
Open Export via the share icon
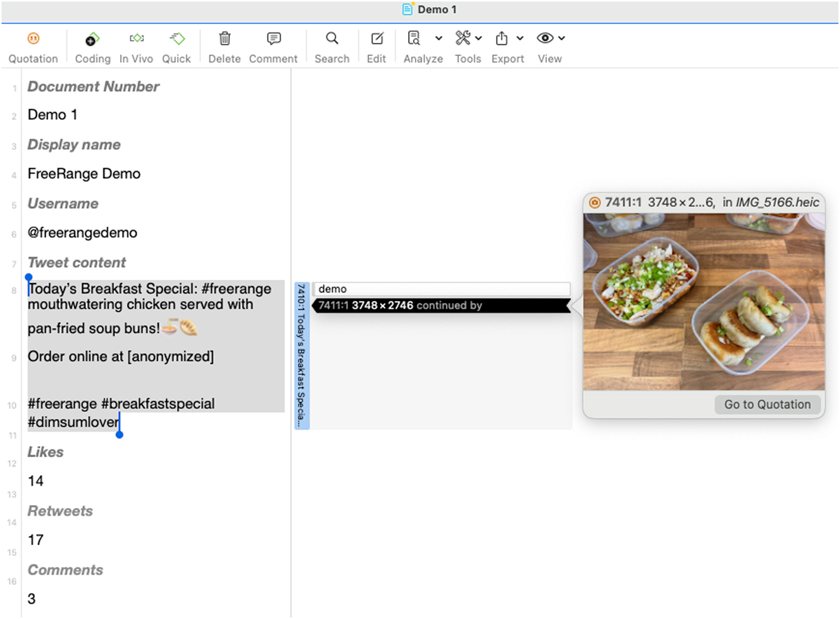[503, 39]
